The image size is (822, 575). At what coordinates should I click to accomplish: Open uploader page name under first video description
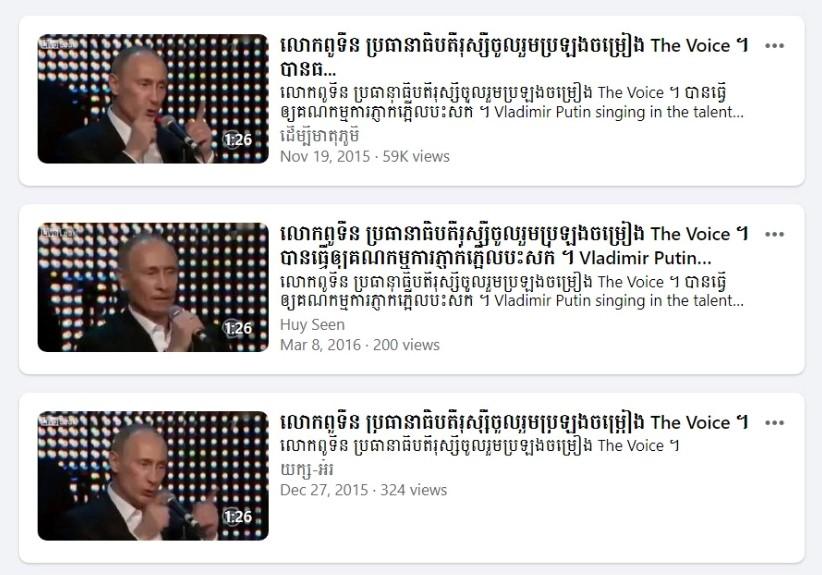[319, 136]
